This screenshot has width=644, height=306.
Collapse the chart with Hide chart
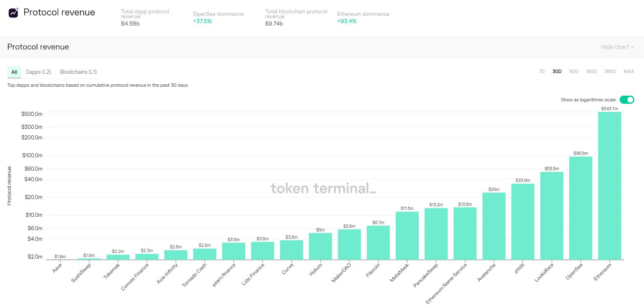(617, 47)
